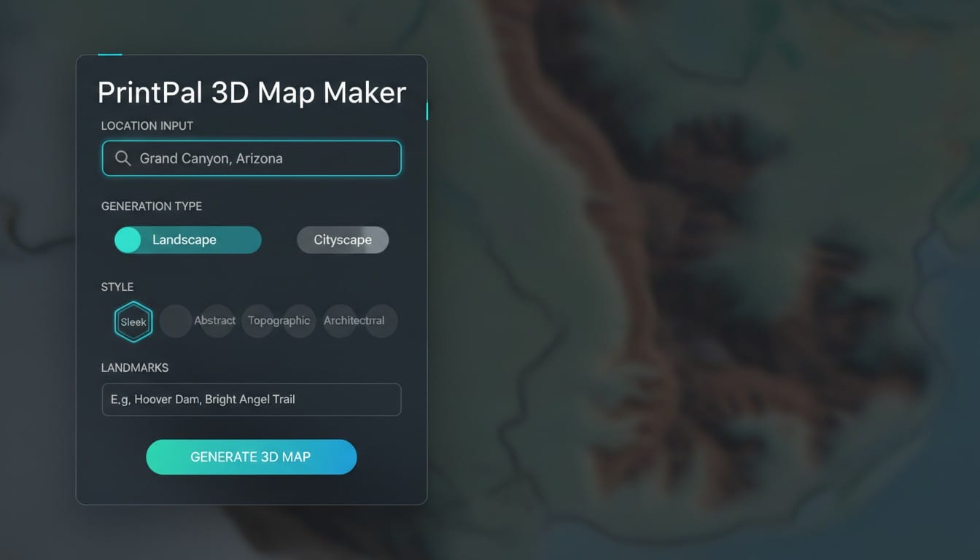This screenshot has width=980, height=560.
Task: Click the teal knob on Landscape switch
Action: [128, 240]
